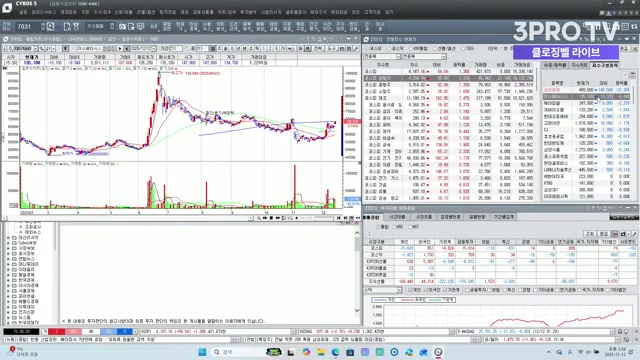Switch to the 시장흐름 tab in investor window

click(423, 217)
